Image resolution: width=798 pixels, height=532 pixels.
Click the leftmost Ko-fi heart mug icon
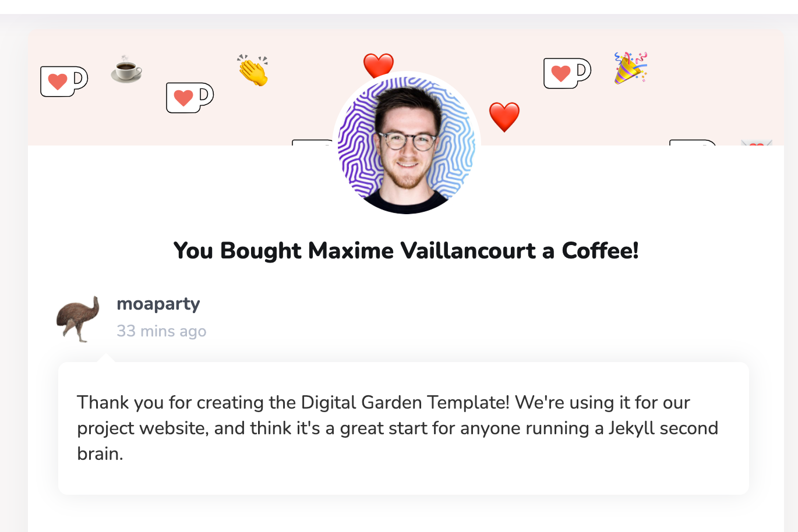63,81
